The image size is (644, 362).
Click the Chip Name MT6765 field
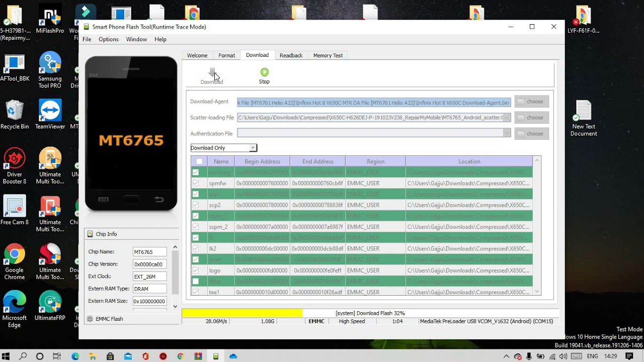pos(149,252)
